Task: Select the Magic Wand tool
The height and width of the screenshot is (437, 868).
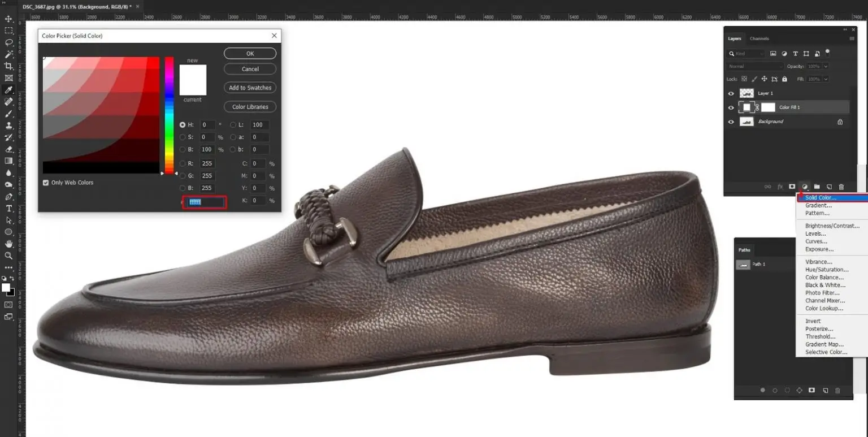Action: 8,54
